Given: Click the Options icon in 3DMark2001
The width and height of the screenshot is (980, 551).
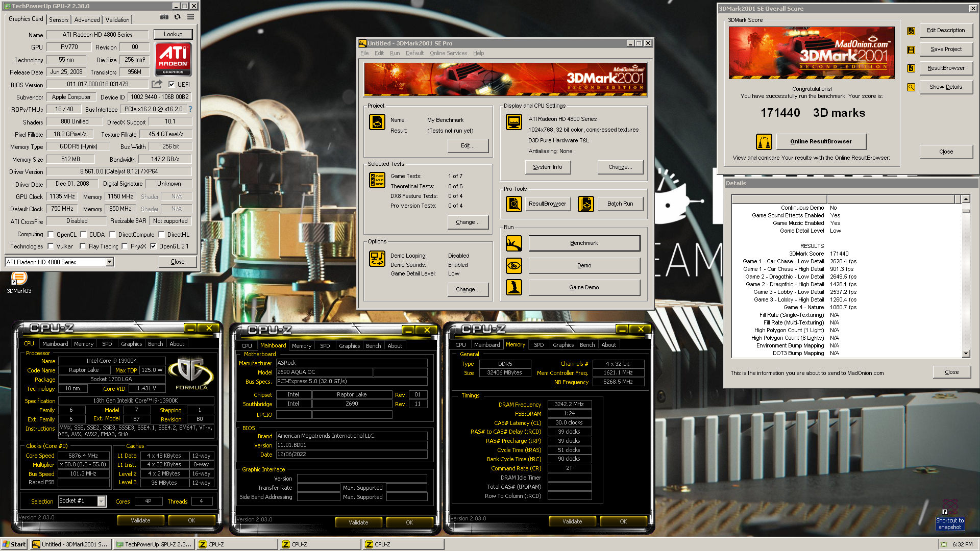Looking at the screenshot, I should pyautogui.click(x=377, y=259).
